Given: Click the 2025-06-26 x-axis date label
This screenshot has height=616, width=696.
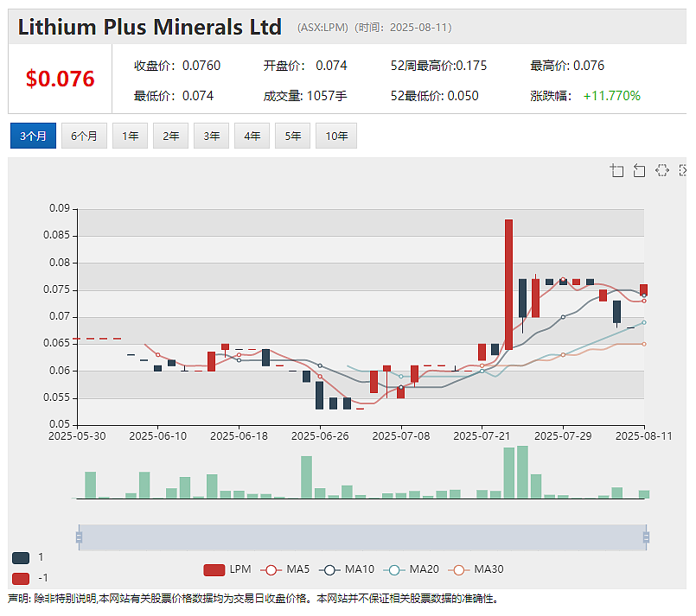Looking at the screenshot, I should (x=320, y=436).
